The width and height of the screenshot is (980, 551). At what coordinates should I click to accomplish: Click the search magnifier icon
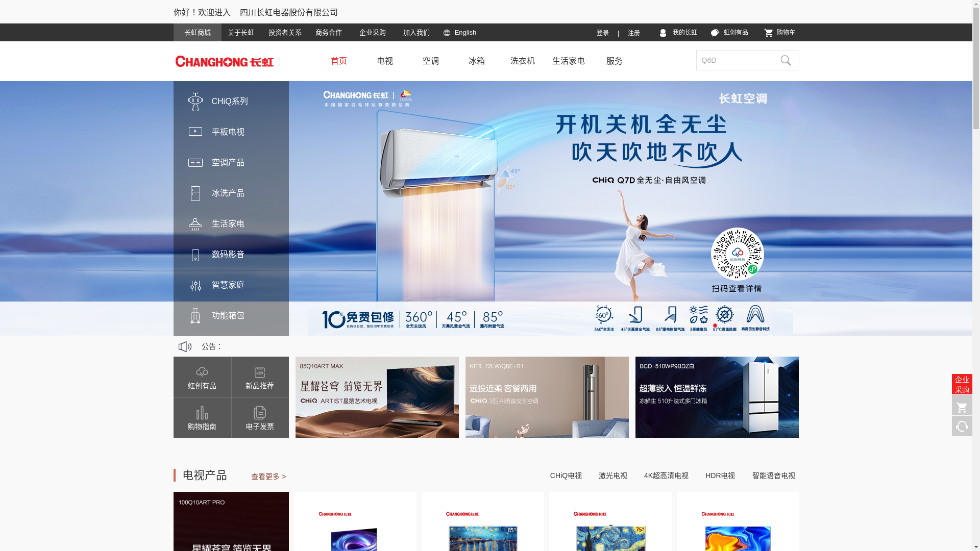click(786, 61)
